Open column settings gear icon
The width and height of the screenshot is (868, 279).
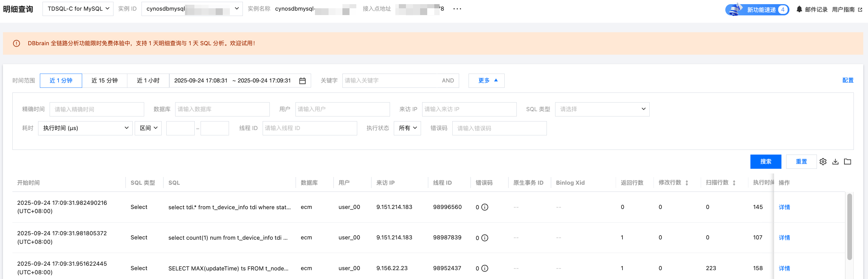tap(823, 162)
